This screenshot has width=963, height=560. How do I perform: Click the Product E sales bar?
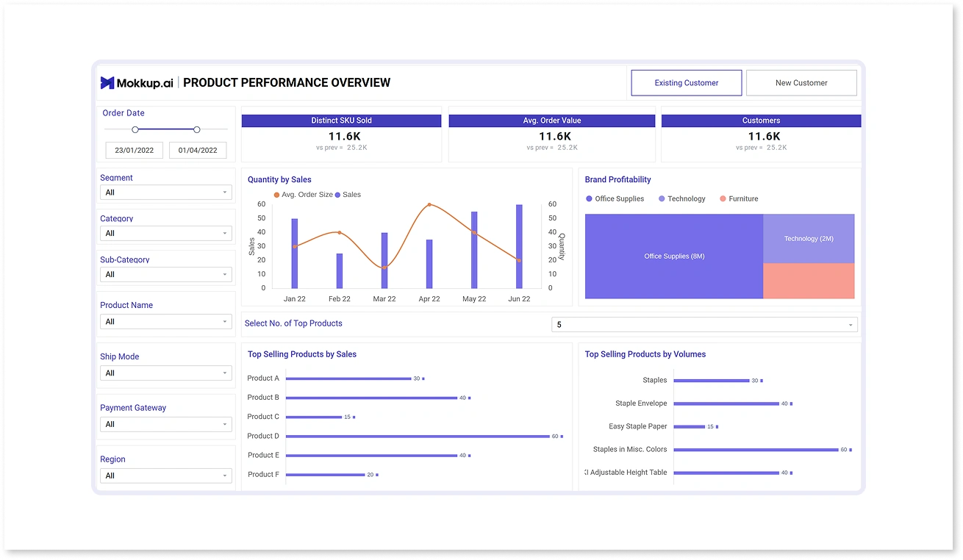click(x=372, y=456)
